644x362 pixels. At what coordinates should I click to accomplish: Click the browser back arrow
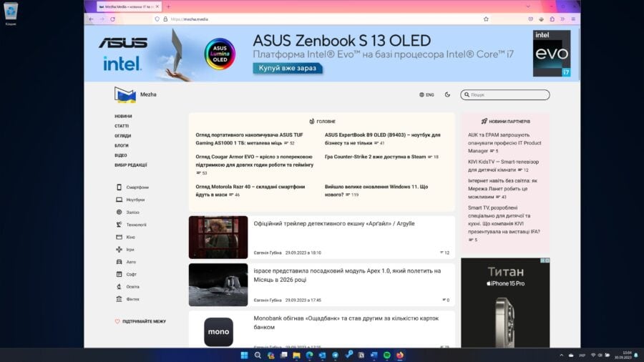pyautogui.click(x=91, y=19)
